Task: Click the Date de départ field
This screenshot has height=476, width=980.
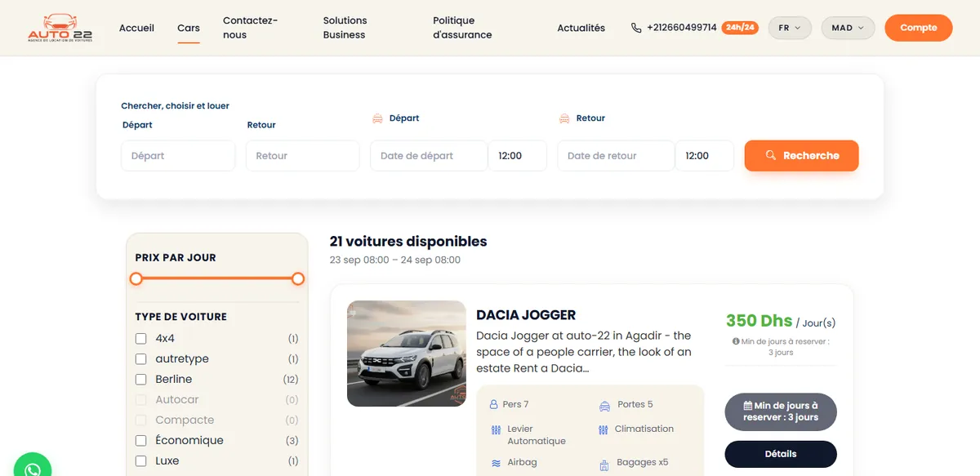Action: point(429,156)
